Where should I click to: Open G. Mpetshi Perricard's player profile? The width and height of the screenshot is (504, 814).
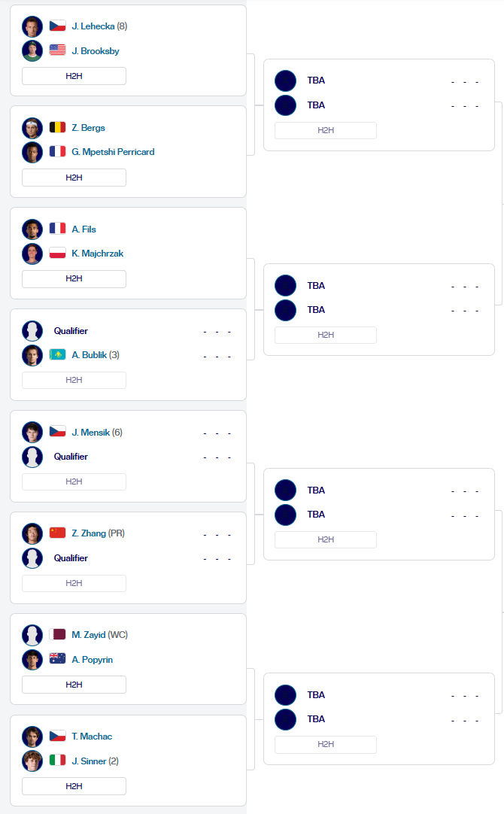pyautogui.click(x=113, y=152)
